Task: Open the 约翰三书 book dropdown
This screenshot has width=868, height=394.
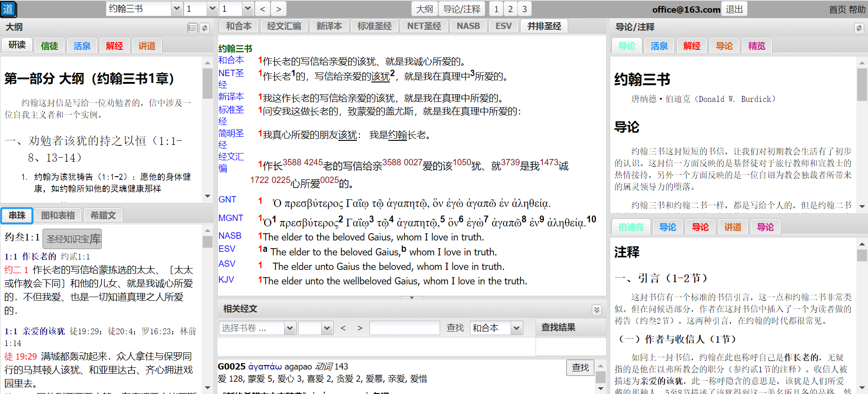Action: [x=177, y=9]
